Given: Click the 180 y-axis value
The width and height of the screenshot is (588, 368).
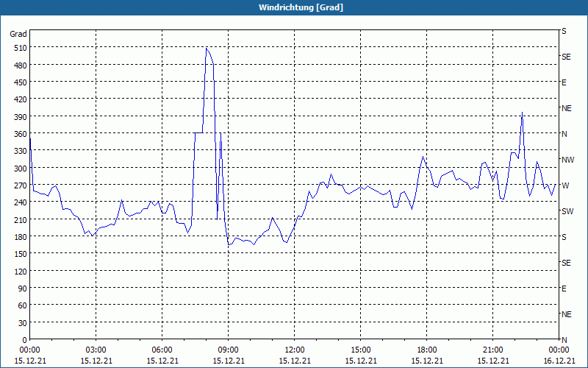Looking at the screenshot, I should point(21,237).
